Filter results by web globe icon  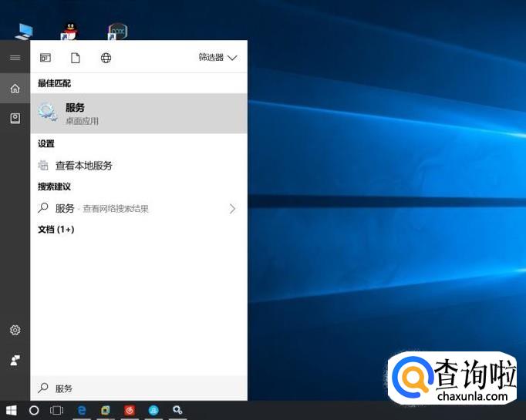click(x=106, y=58)
